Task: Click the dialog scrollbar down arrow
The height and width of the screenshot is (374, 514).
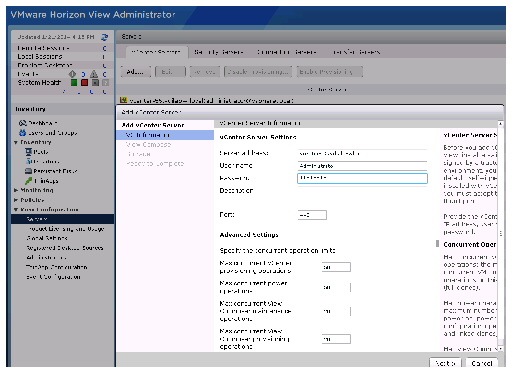Action: (500, 348)
